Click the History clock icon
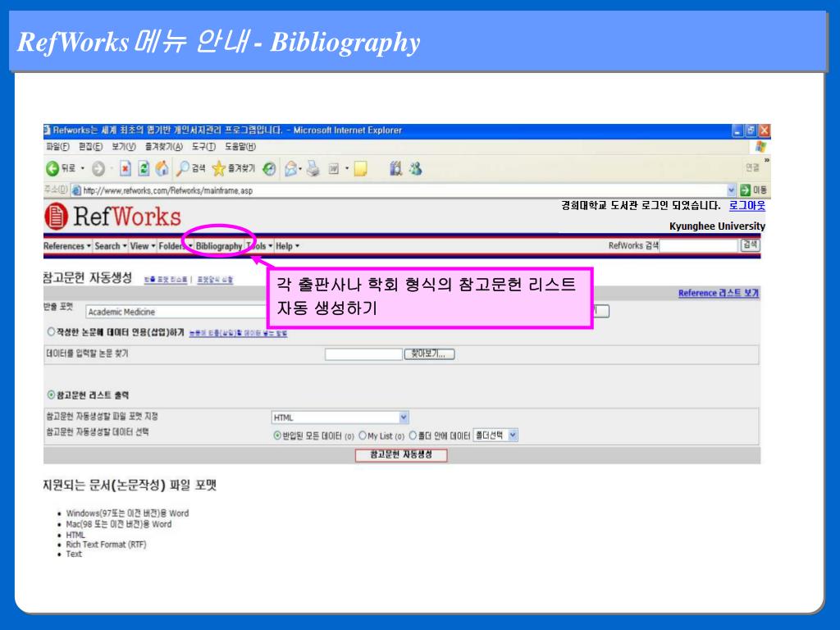This screenshot has width=840, height=630. pos(269,169)
